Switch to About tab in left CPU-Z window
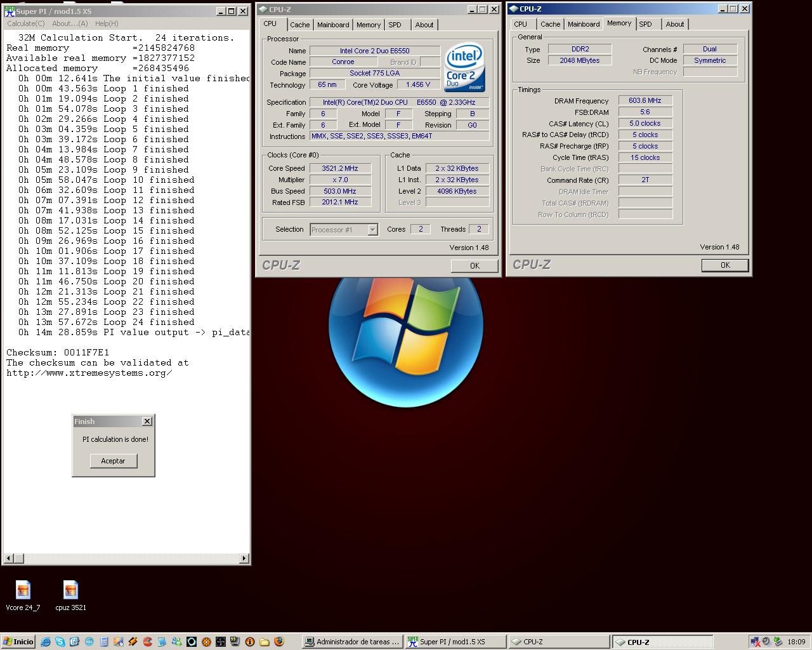812x650 pixels. pyautogui.click(x=424, y=25)
